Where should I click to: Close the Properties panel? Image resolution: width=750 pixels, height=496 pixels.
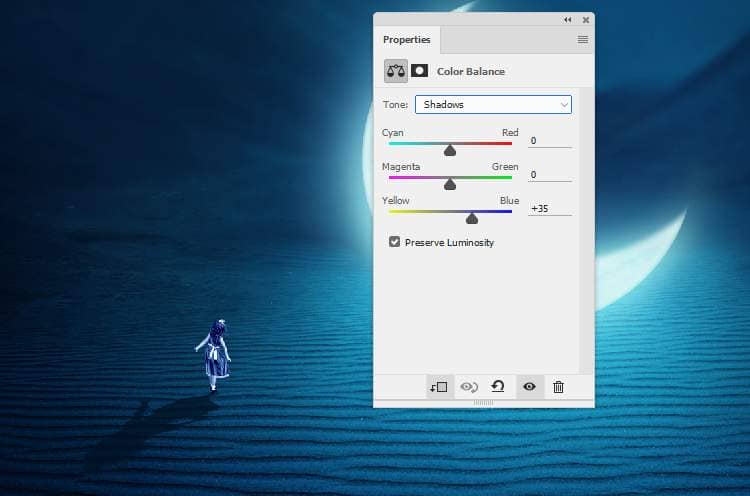pyautogui.click(x=585, y=20)
